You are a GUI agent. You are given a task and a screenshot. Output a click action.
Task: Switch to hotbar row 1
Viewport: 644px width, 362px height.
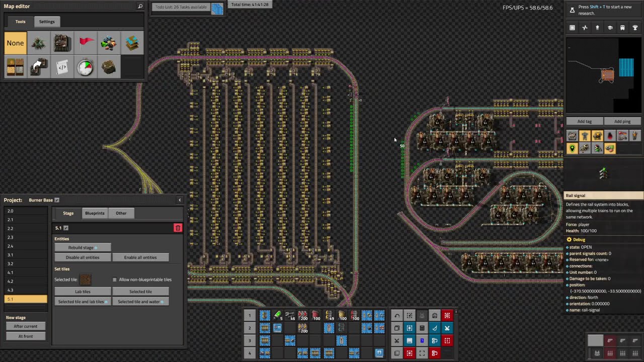pos(250,316)
